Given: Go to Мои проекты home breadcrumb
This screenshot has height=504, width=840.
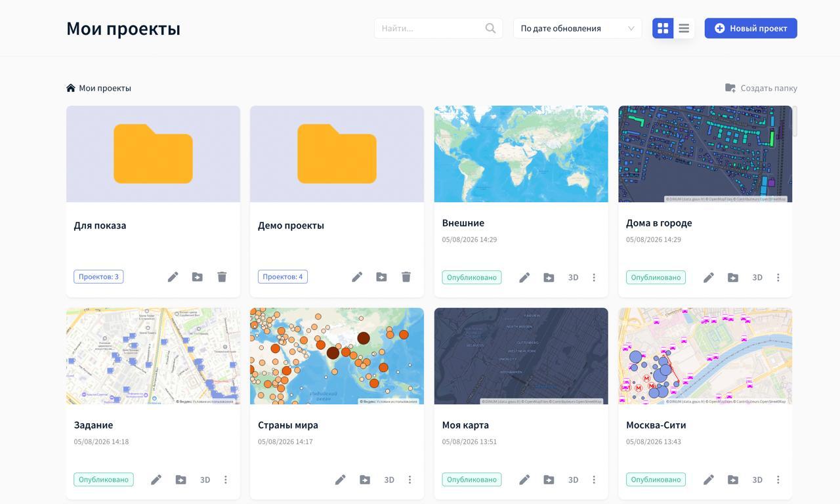Looking at the screenshot, I should point(98,88).
